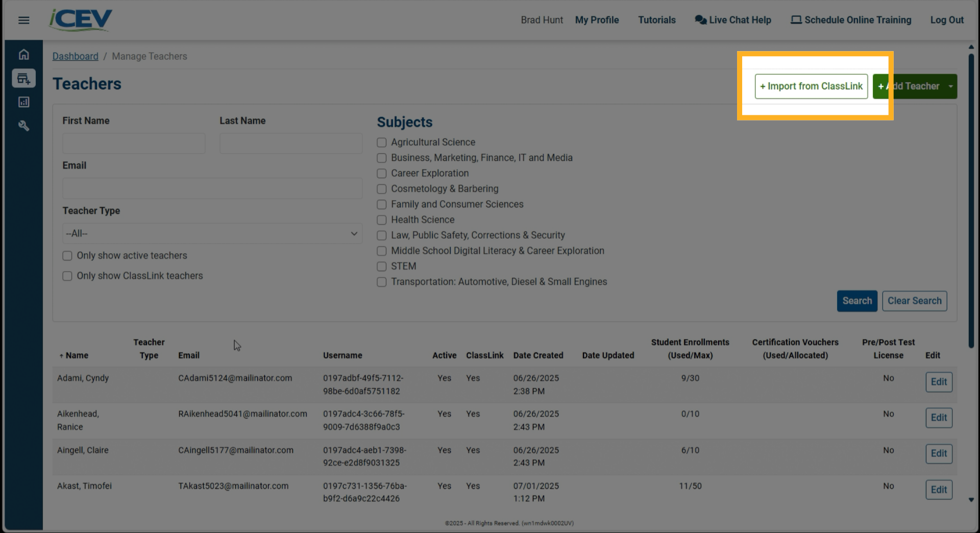Select the wrench tools icon in the sidebar

coord(23,126)
